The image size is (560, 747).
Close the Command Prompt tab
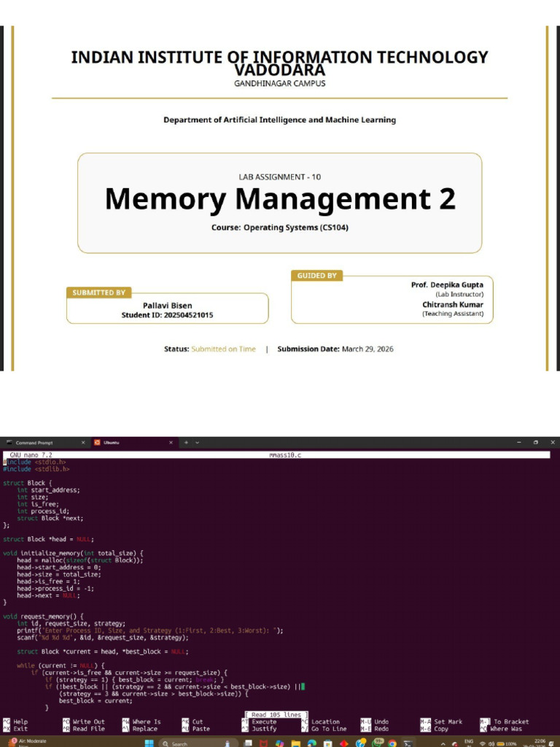point(83,443)
